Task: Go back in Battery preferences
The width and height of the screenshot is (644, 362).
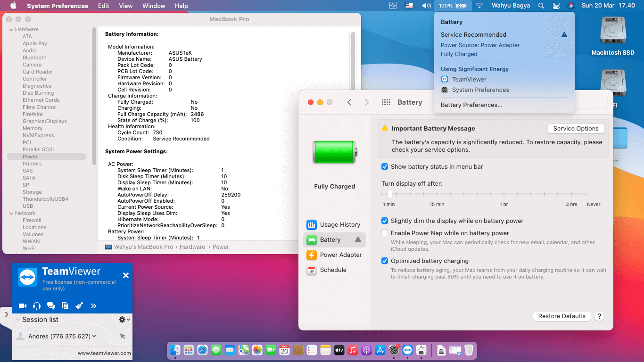Action: [x=349, y=102]
